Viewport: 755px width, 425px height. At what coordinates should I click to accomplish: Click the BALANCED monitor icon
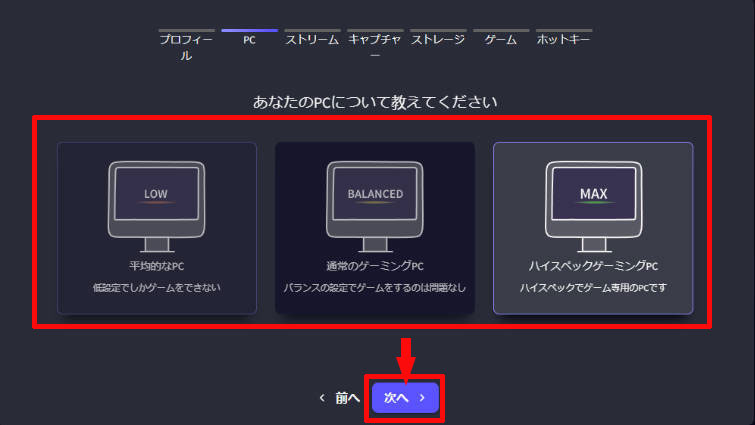(375, 206)
